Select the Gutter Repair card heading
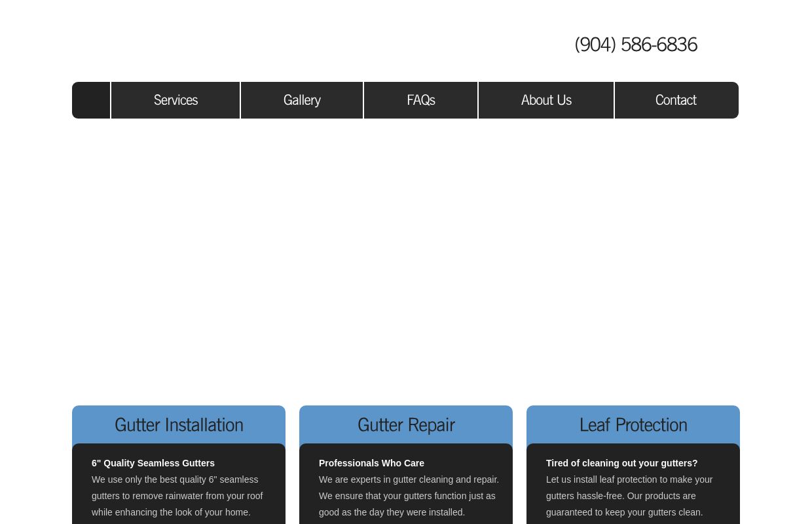 tap(406, 425)
